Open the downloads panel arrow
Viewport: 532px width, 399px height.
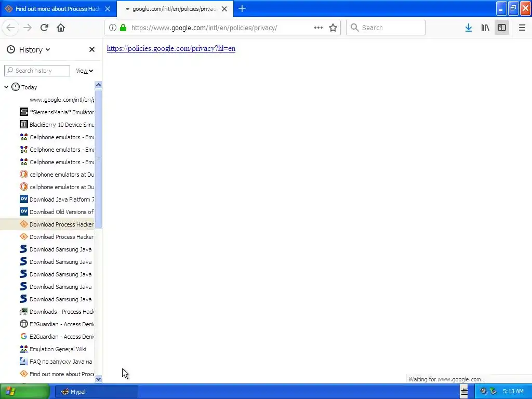pyautogui.click(x=469, y=28)
